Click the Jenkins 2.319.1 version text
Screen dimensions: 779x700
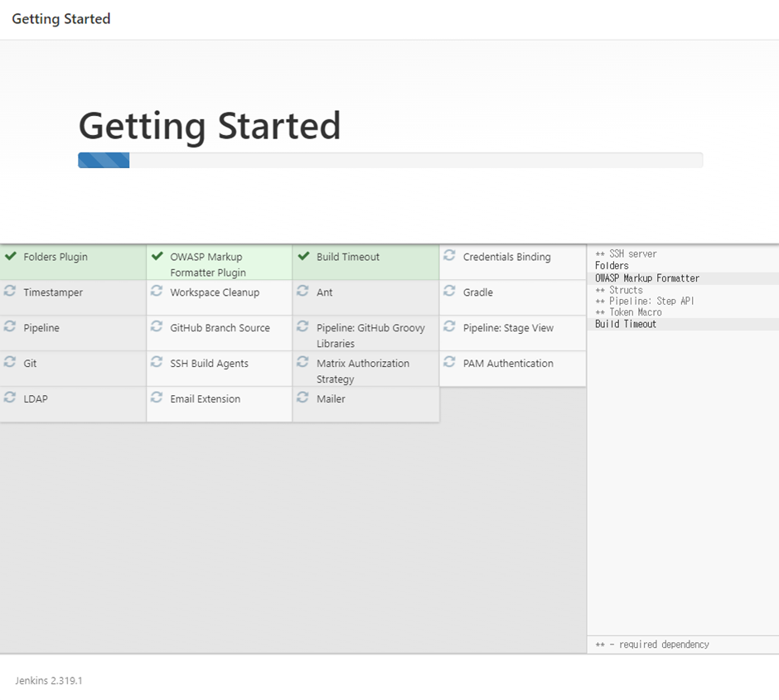pyautogui.click(x=49, y=681)
